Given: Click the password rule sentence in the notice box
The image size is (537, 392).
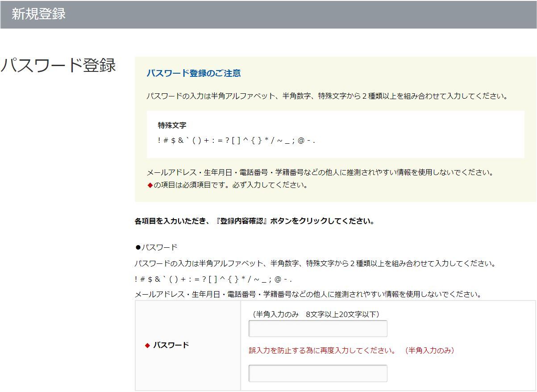Looking at the screenshot, I should tap(327, 96).
